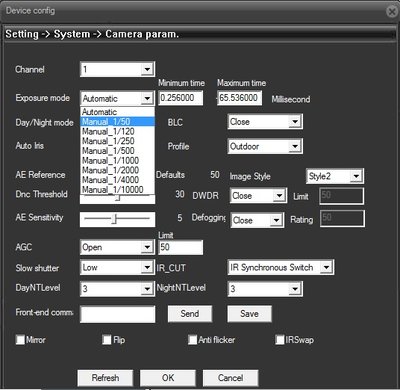
Task: Click the Refresh button
Action: click(105, 378)
